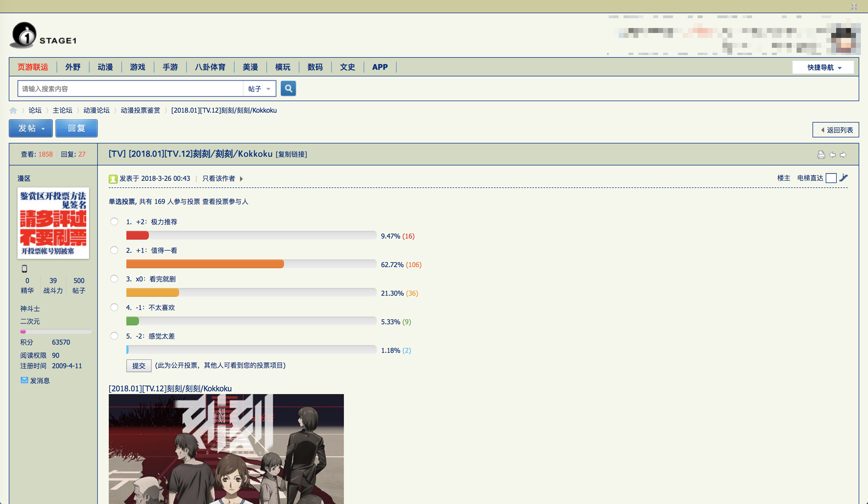Select poll option -2 感觉太差

[x=114, y=336]
